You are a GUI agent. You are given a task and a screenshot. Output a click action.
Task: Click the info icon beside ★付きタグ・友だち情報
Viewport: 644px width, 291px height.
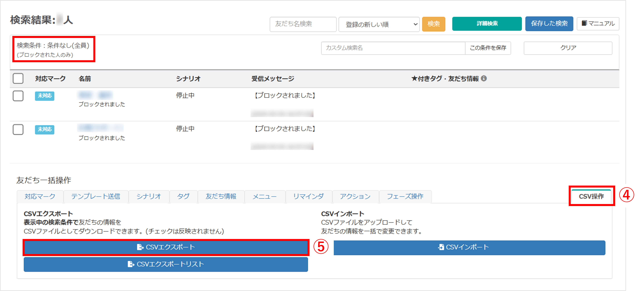pos(484,78)
